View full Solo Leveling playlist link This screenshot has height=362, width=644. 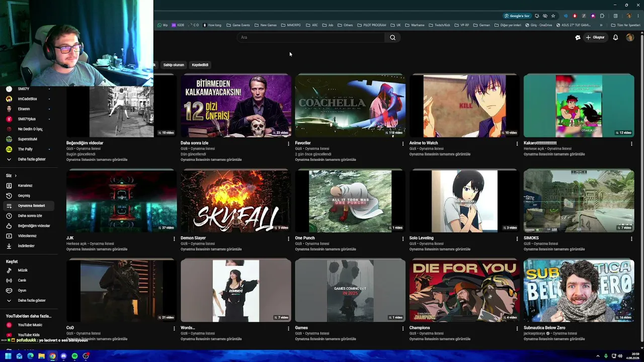(440, 249)
